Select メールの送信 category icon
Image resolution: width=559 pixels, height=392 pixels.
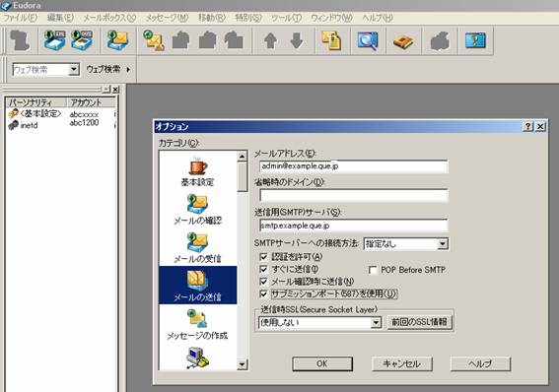[x=197, y=286]
